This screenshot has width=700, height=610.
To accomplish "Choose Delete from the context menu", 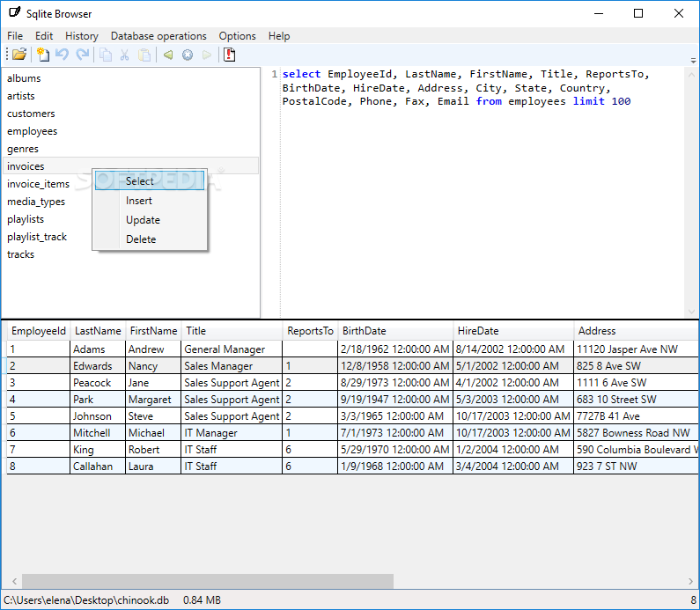I will [150, 239].
